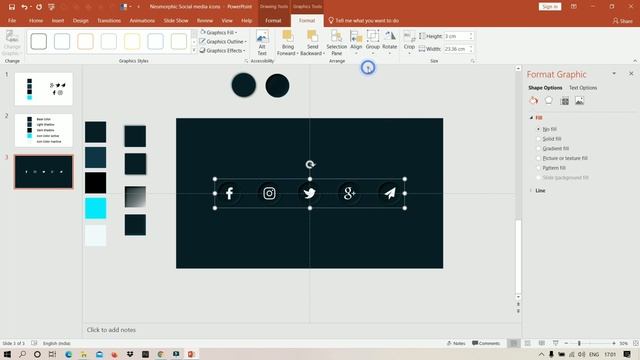Open the Selection Pane
Viewport: 640px width, 360px height.
click(336, 43)
